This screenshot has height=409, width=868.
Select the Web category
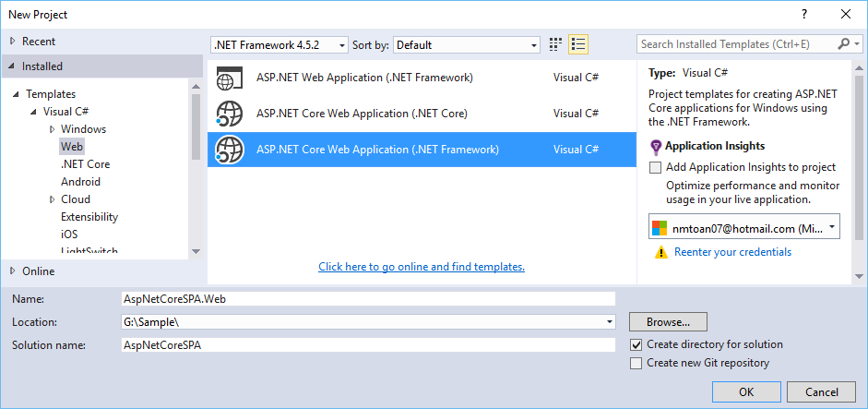(72, 147)
